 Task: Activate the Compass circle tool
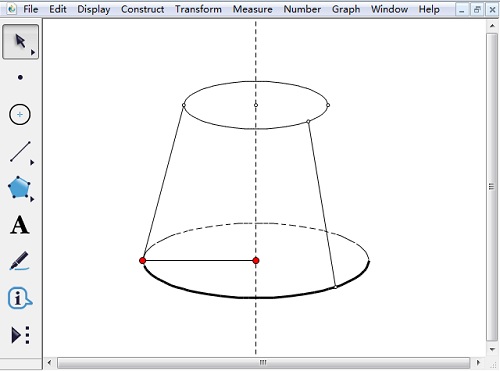20,115
